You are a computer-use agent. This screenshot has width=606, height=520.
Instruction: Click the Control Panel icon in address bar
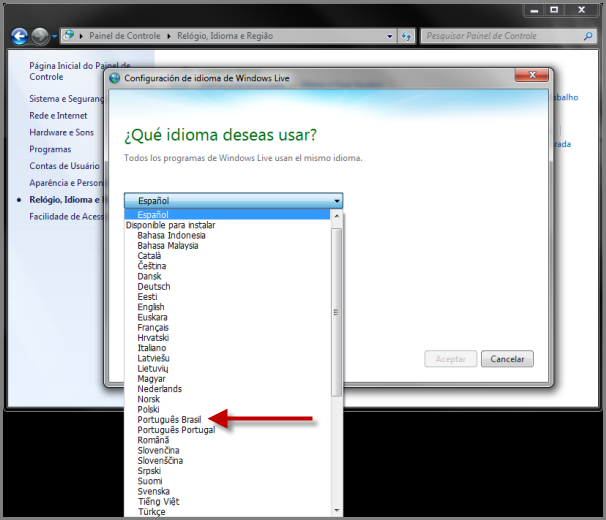coord(68,36)
